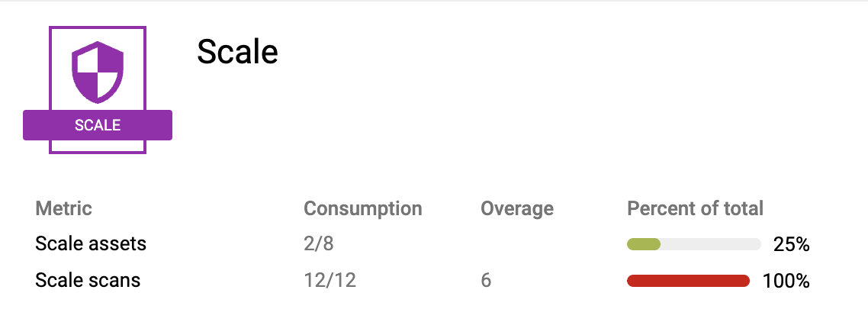
Task: Click the green filled Scale assets bar
Action: tap(643, 244)
